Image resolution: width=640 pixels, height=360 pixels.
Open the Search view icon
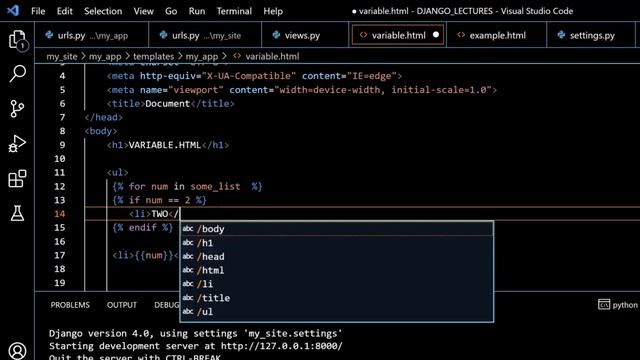click(x=17, y=74)
